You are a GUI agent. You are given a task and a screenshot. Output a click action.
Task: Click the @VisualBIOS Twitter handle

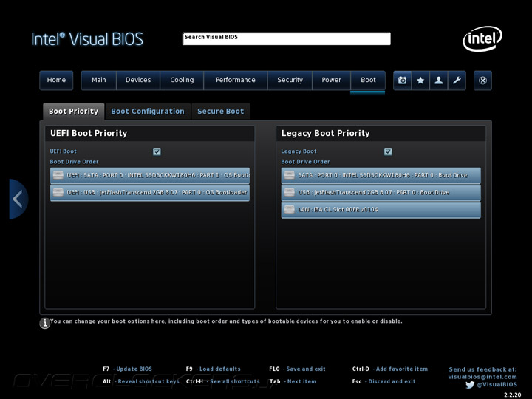497,385
